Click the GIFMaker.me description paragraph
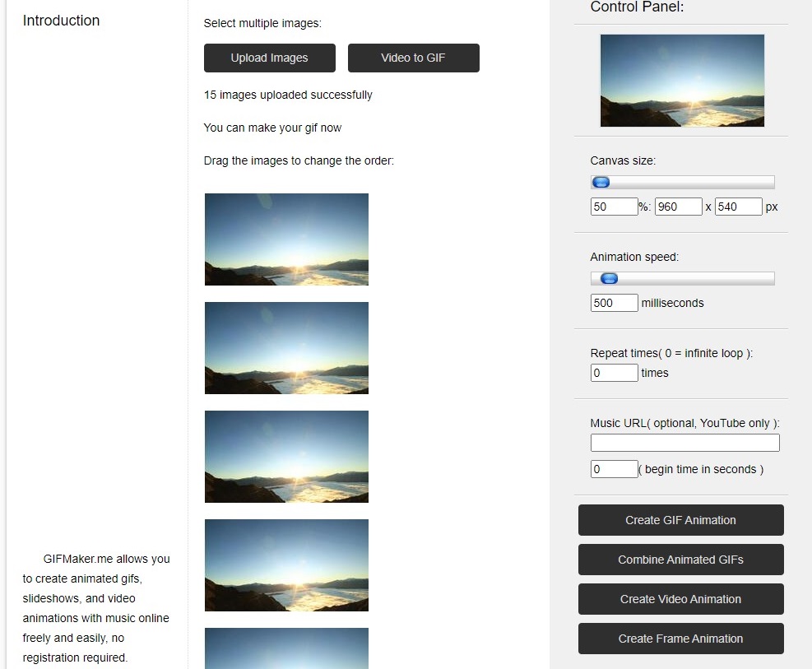Screen dimensions: 812x669 [x=96, y=608]
